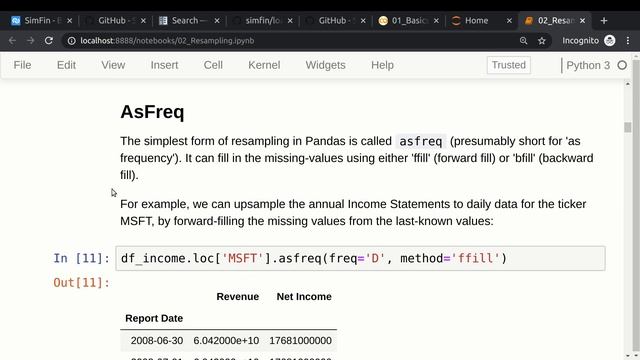Click the code cell In [11] editor
The image size is (640, 360).
(360, 258)
